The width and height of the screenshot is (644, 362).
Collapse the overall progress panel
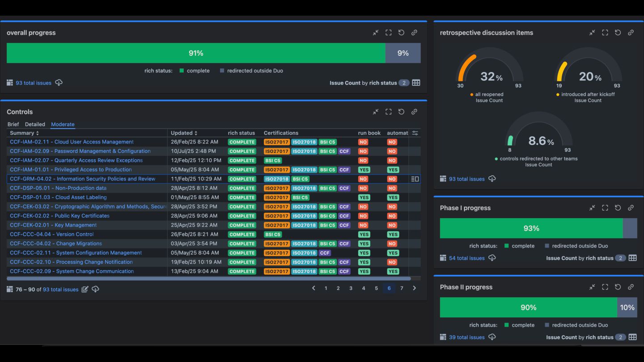click(x=376, y=33)
